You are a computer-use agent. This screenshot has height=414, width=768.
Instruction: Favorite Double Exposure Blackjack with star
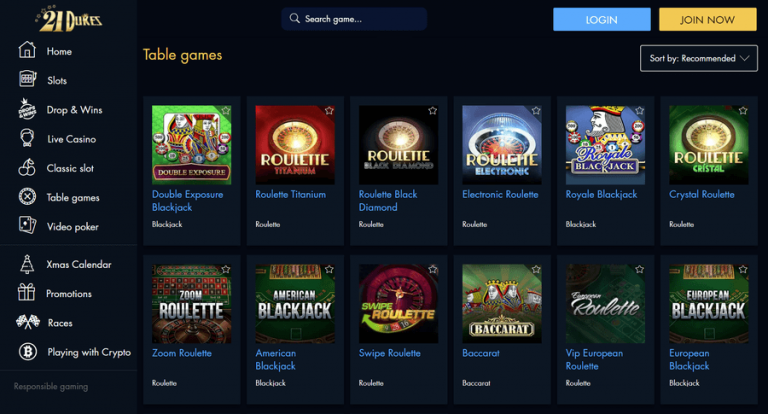click(226, 111)
